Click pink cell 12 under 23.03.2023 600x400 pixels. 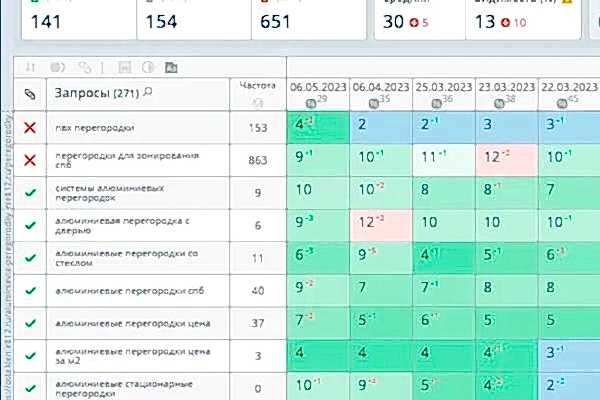(x=507, y=160)
